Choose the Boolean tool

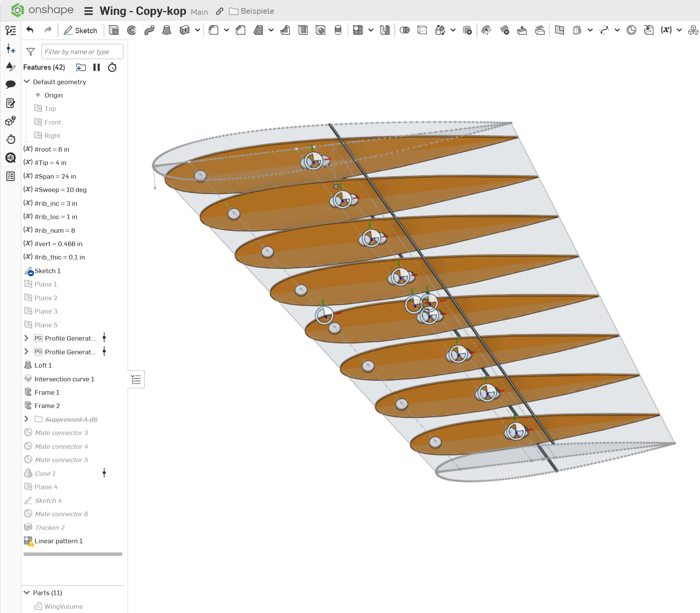(x=404, y=30)
